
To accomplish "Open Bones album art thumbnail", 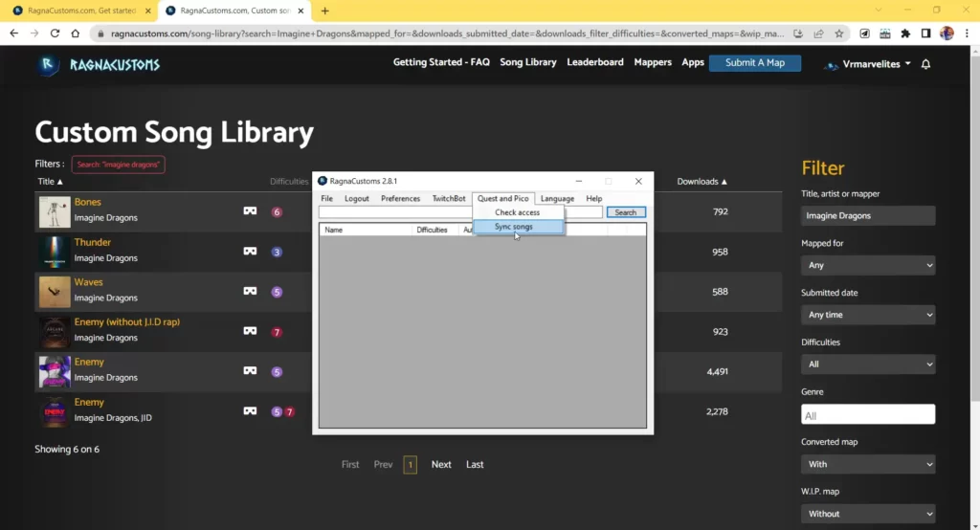I will pos(55,211).
